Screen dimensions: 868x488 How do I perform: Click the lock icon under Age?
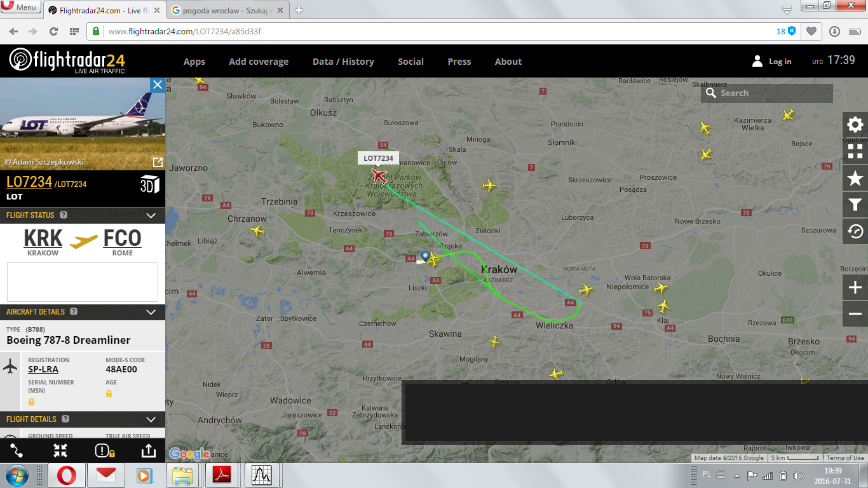tap(109, 393)
